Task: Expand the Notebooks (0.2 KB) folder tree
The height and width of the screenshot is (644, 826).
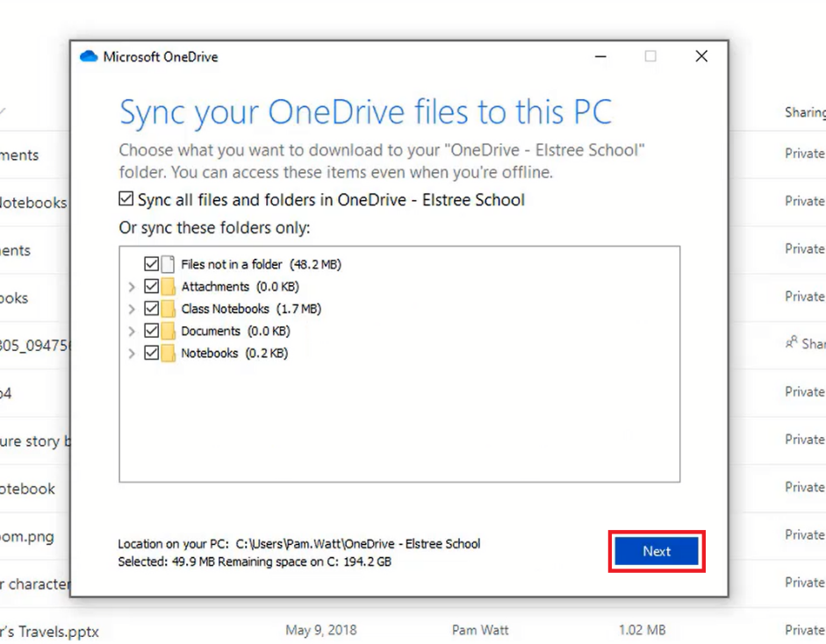Action: point(132,354)
